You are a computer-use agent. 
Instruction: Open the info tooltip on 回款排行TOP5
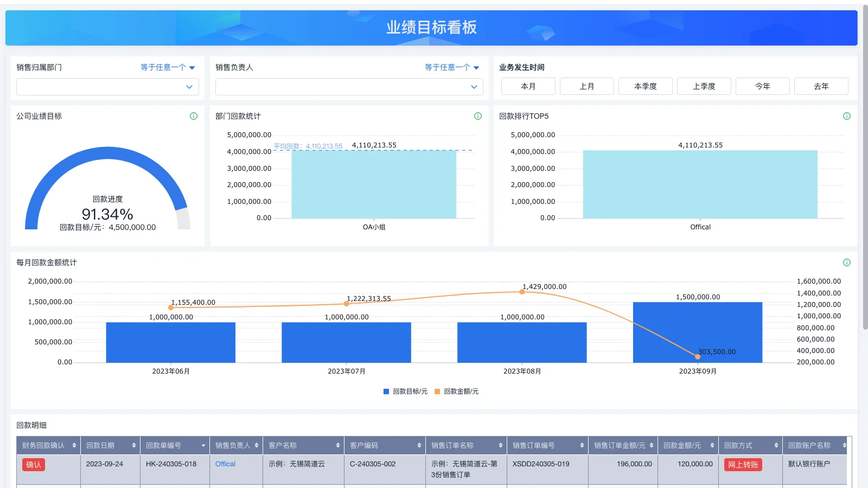[847, 115]
